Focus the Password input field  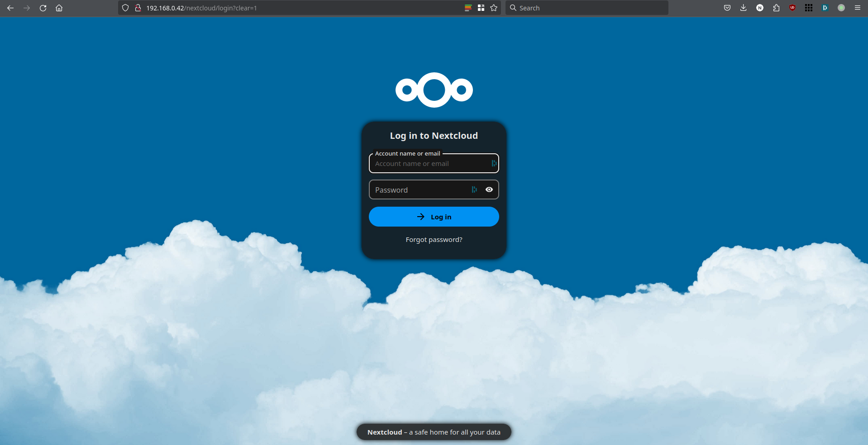click(x=434, y=189)
